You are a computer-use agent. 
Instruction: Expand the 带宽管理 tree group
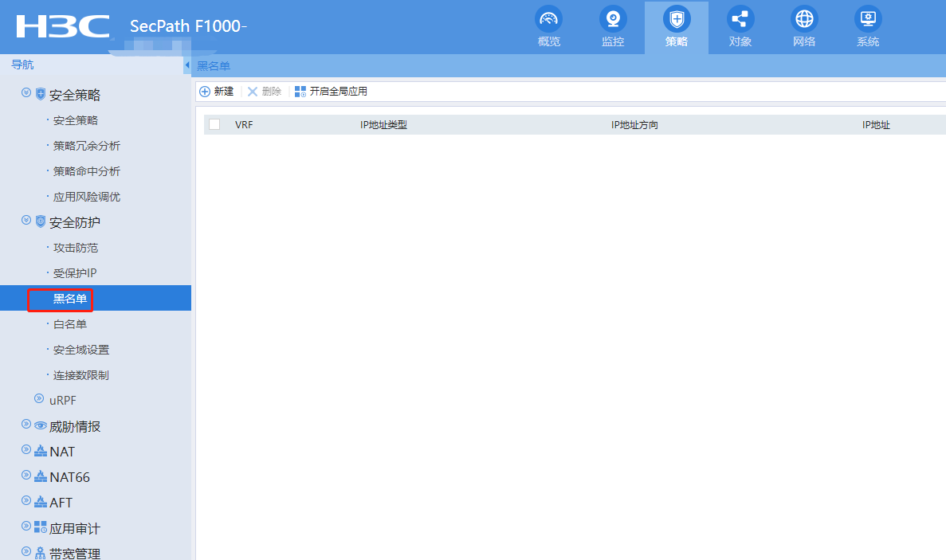[x=26, y=551]
